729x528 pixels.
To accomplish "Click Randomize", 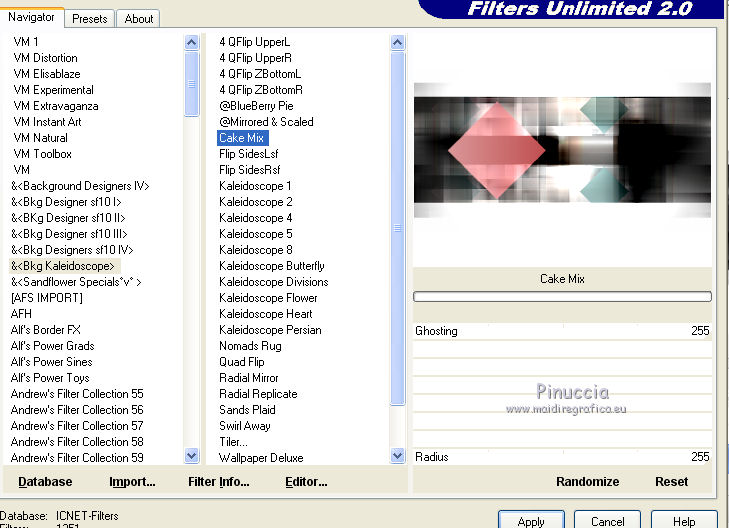I will point(587,482).
